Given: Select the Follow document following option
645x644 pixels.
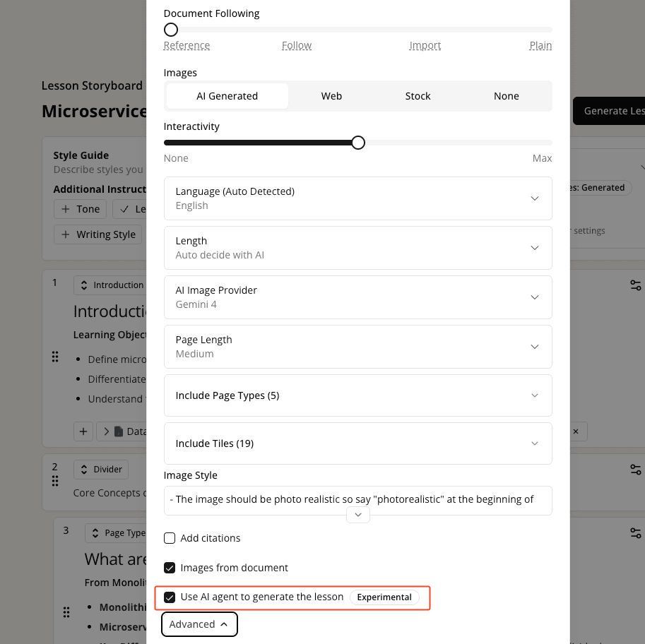Looking at the screenshot, I should (x=297, y=45).
